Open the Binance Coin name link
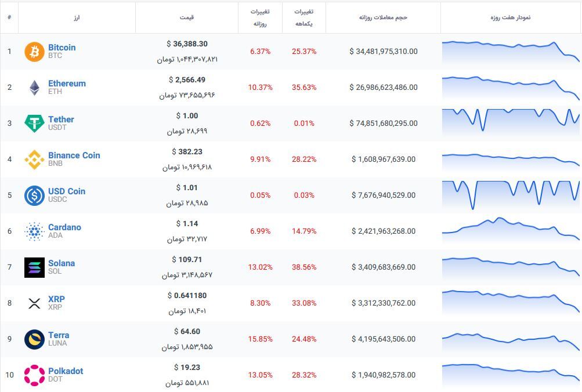582x392 pixels. pos(74,155)
